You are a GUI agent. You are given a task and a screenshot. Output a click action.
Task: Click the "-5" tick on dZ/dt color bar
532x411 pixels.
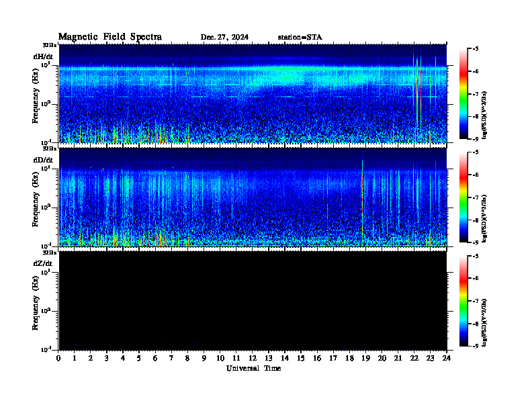pos(476,256)
